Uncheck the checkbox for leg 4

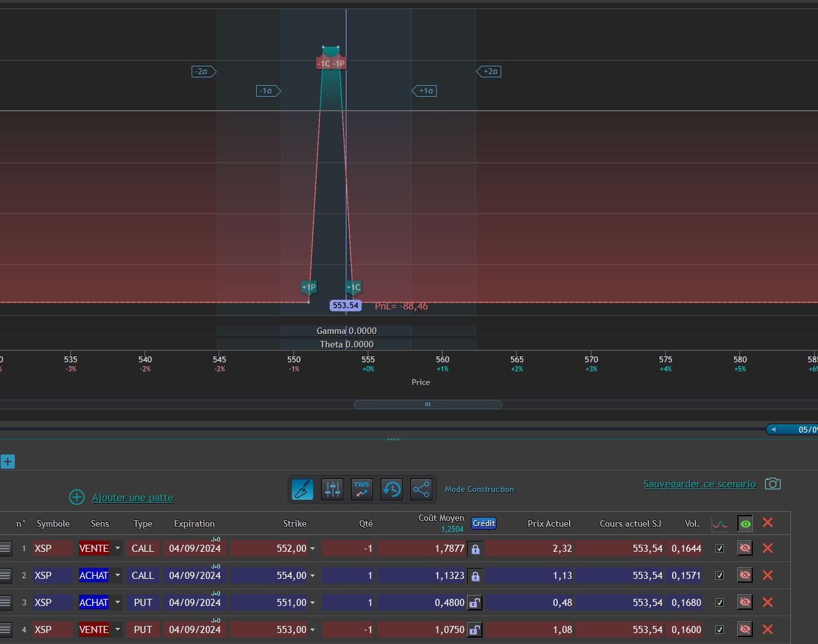(x=720, y=630)
